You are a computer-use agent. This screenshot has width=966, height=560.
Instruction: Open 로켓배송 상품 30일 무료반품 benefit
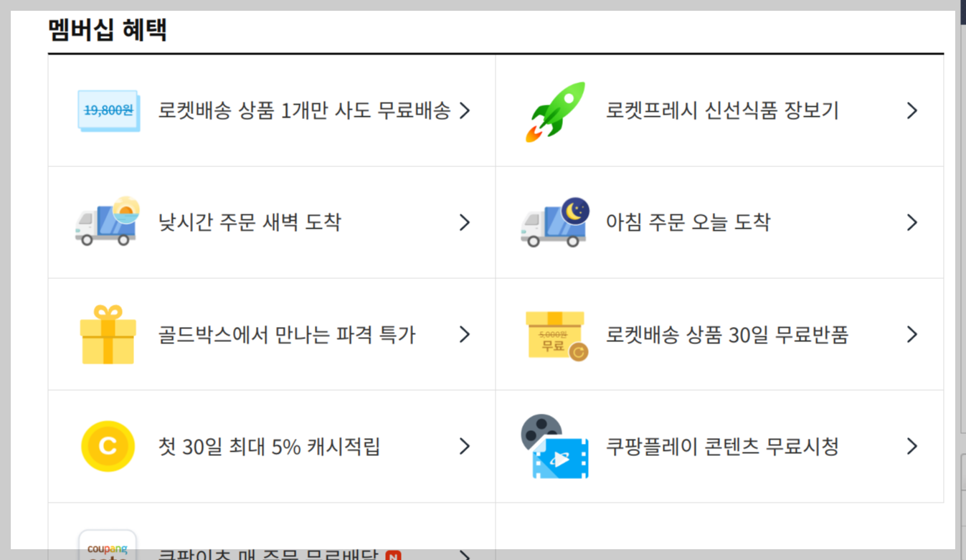(719, 334)
